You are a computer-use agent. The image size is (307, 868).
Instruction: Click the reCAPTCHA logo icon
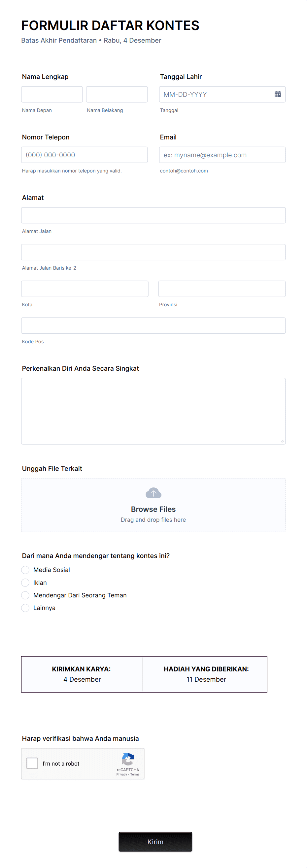point(128,759)
